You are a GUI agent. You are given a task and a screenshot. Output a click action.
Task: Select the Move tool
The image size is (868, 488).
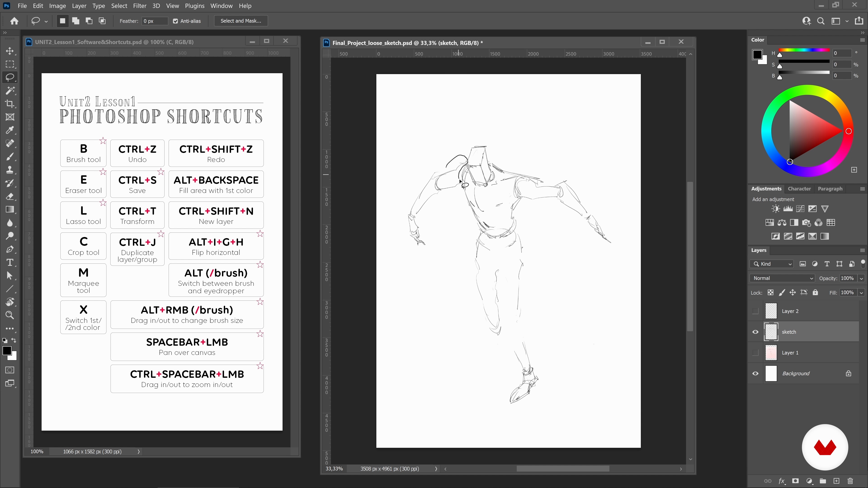[10, 51]
